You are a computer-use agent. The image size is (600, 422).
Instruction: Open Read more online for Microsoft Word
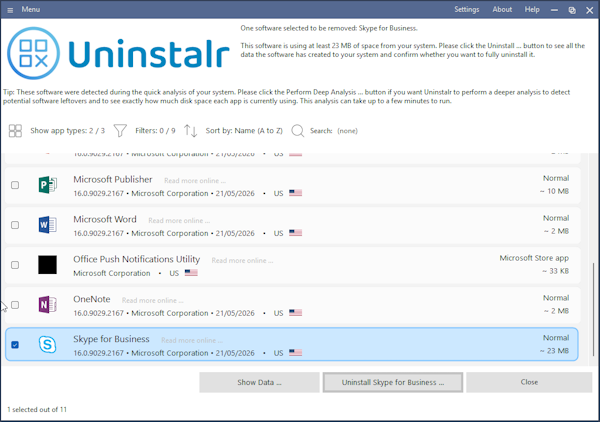point(179,221)
